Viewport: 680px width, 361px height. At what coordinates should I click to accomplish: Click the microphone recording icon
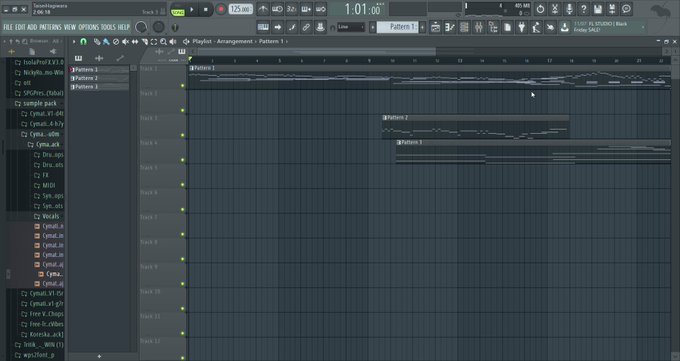[x=569, y=9]
